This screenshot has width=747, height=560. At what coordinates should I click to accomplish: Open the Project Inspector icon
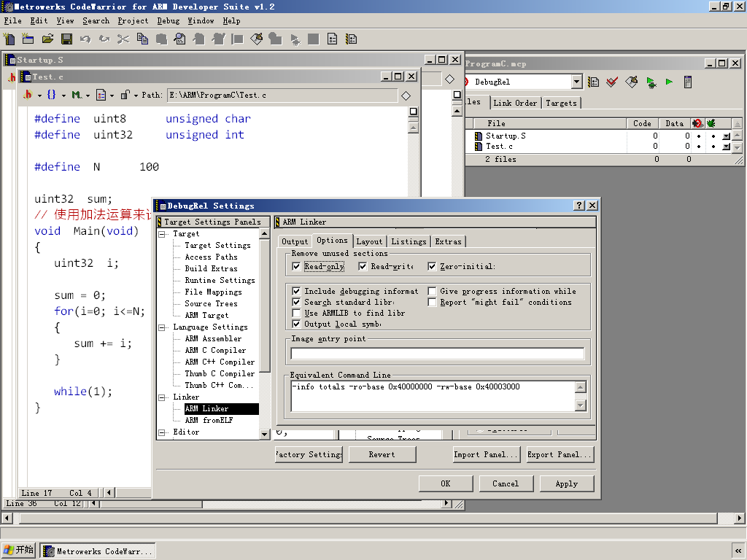coord(688,82)
